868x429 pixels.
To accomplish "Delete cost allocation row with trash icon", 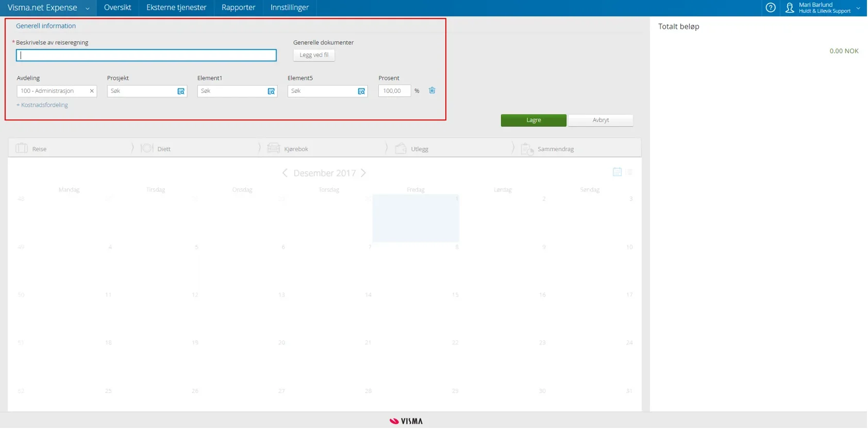I will click(432, 91).
